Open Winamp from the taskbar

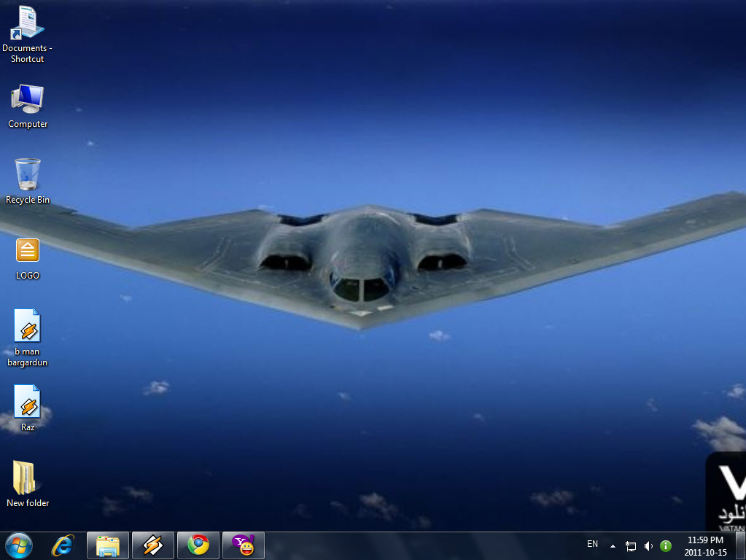(153, 545)
